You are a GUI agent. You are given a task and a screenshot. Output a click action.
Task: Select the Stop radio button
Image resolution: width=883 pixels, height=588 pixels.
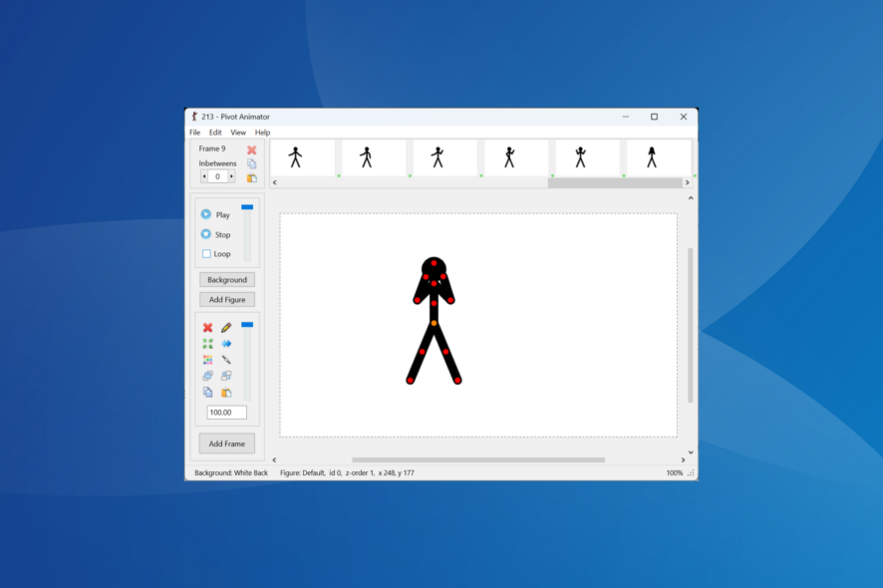click(x=208, y=234)
